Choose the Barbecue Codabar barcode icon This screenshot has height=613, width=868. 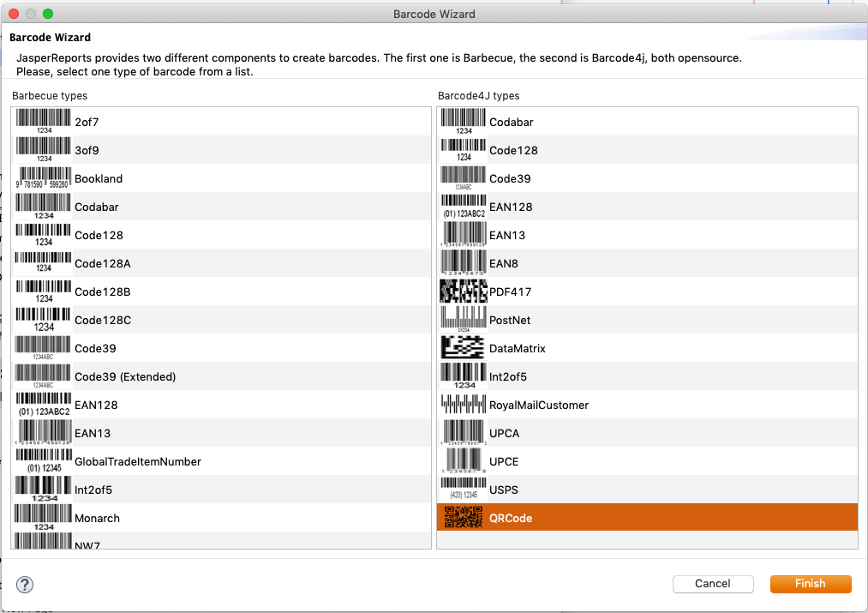click(x=43, y=206)
